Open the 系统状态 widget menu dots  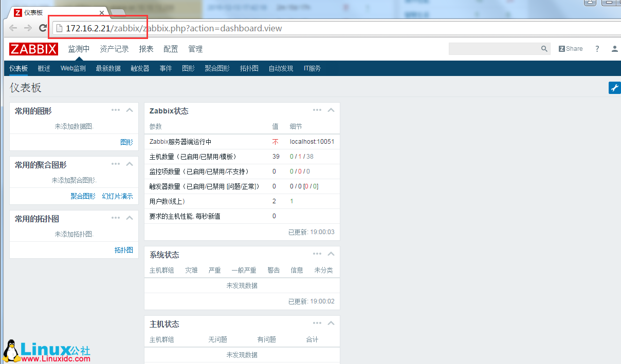tap(317, 254)
